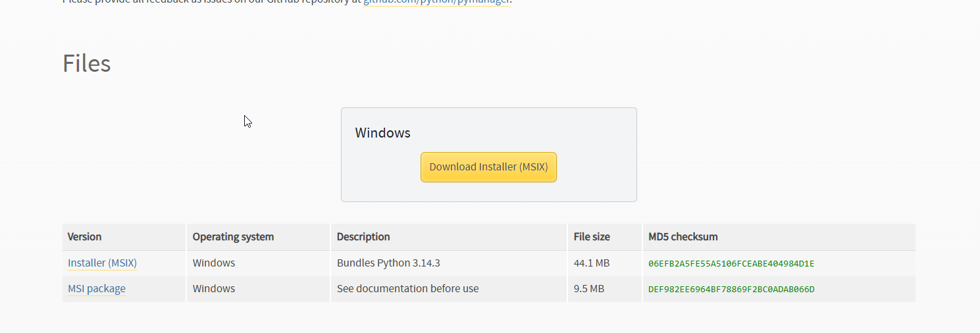Open the Installer (MSIX) version link
The height and width of the screenshot is (333, 980).
coord(102,263)
